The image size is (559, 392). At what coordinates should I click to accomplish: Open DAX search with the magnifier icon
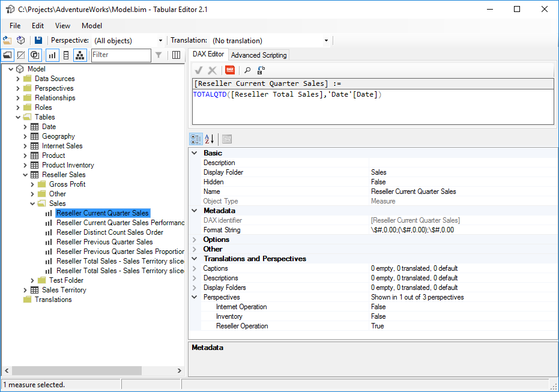(x=247, y=70)
